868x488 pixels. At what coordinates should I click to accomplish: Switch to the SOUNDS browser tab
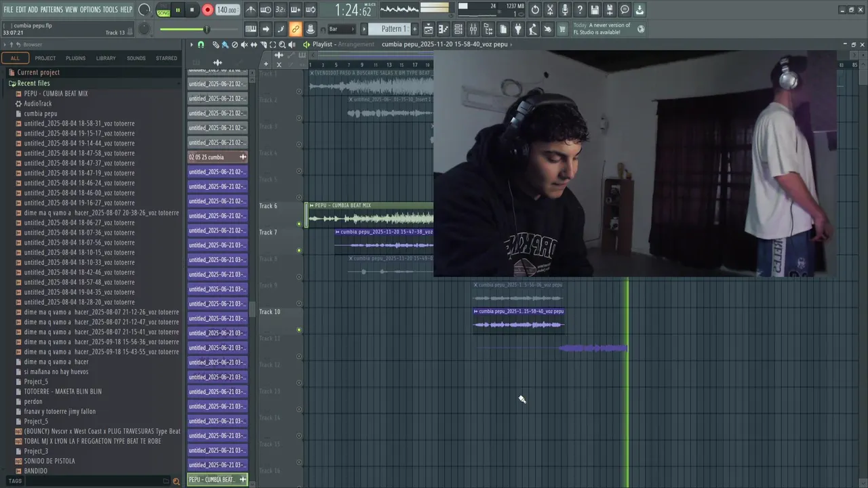(136, 58)
